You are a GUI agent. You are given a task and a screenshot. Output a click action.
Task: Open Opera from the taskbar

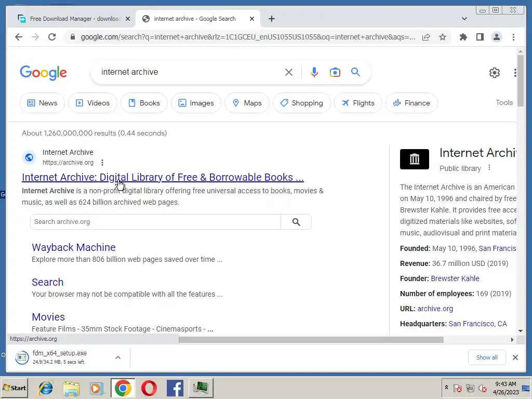149,388
